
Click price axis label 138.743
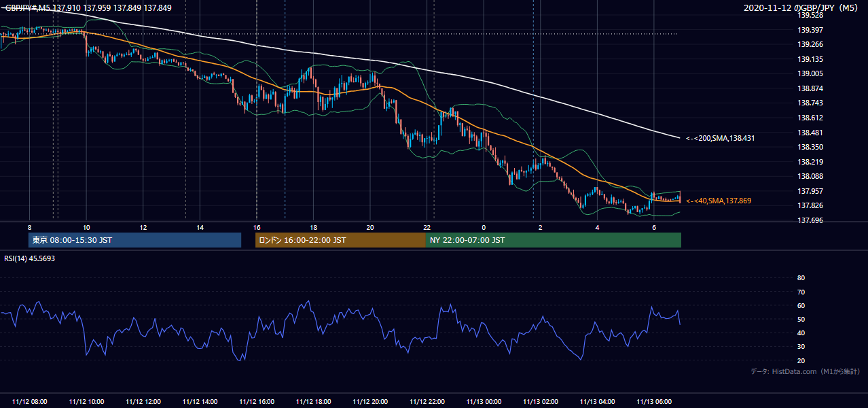(810, 103)
